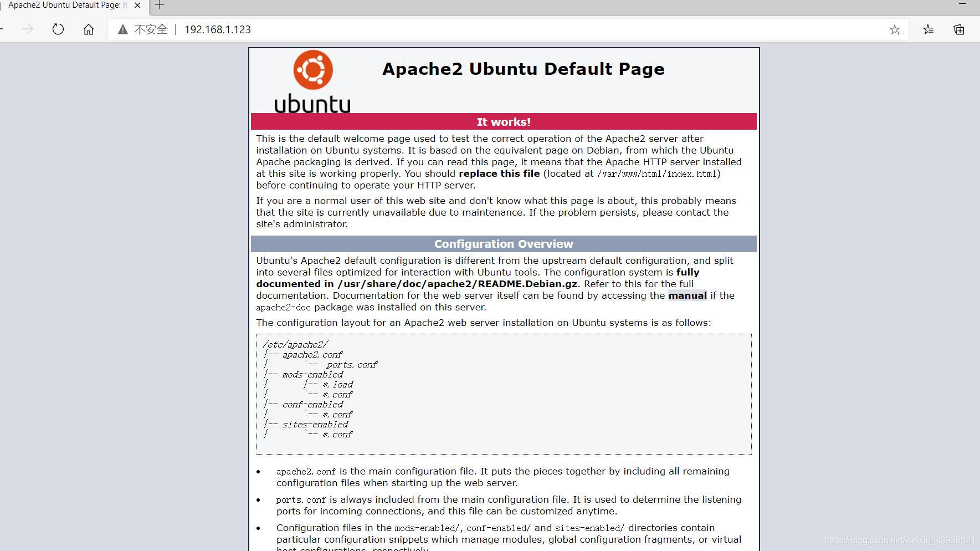Screen dimensions: 980x551
Task: Click apache2.conf in the first bullet
Action: click(x=306, y=472)
